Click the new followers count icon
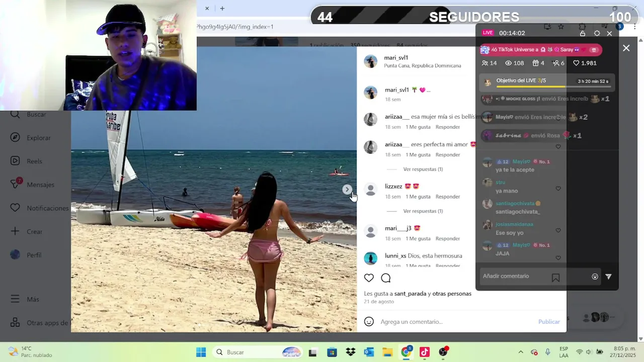 click(x=555, y=63)
